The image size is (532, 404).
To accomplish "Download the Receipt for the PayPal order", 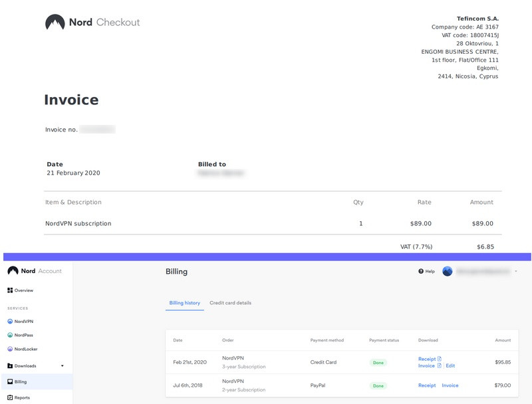I will 427,385.
